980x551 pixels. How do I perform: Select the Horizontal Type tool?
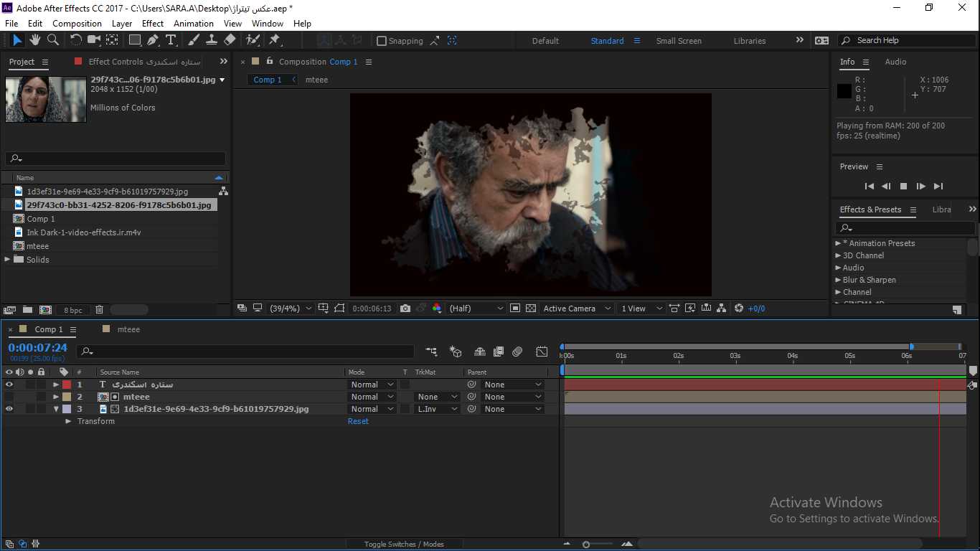click(171, 40)
